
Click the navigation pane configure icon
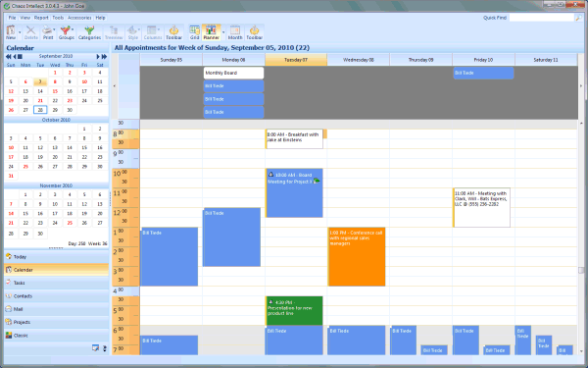click(95, 348)
